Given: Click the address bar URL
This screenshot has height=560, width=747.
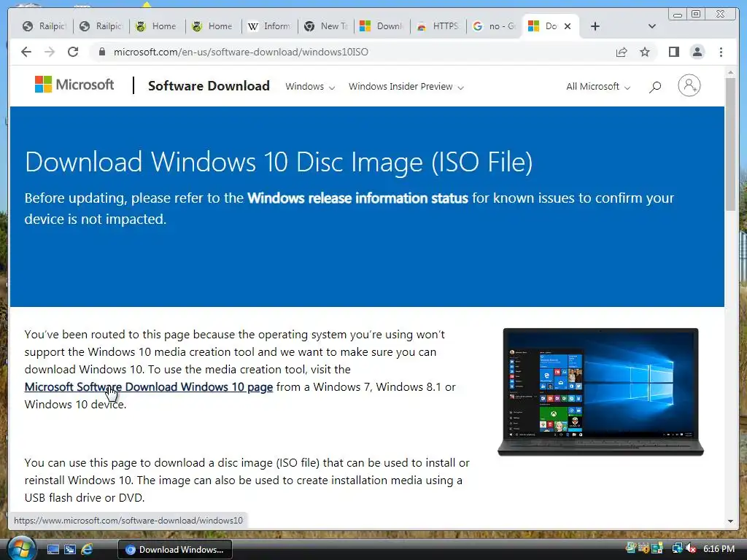Looking at the screenshot, I should (x=241, y=52).
